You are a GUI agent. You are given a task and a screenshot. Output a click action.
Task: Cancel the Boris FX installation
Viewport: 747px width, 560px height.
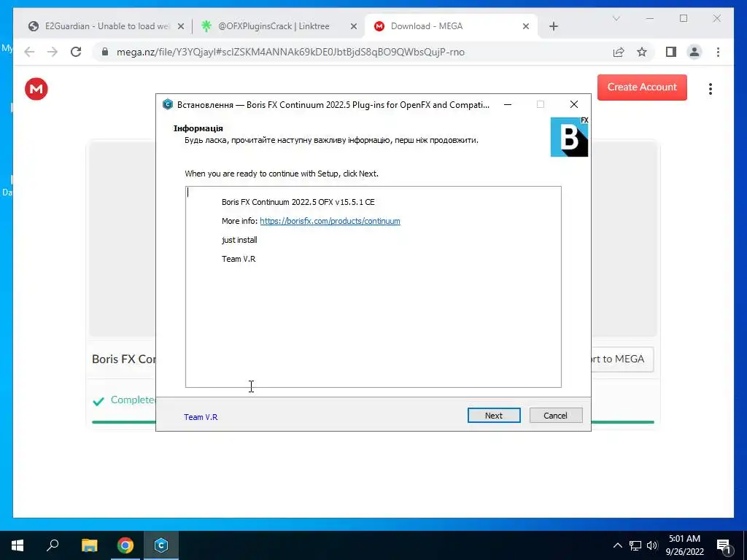click(555, 415)
